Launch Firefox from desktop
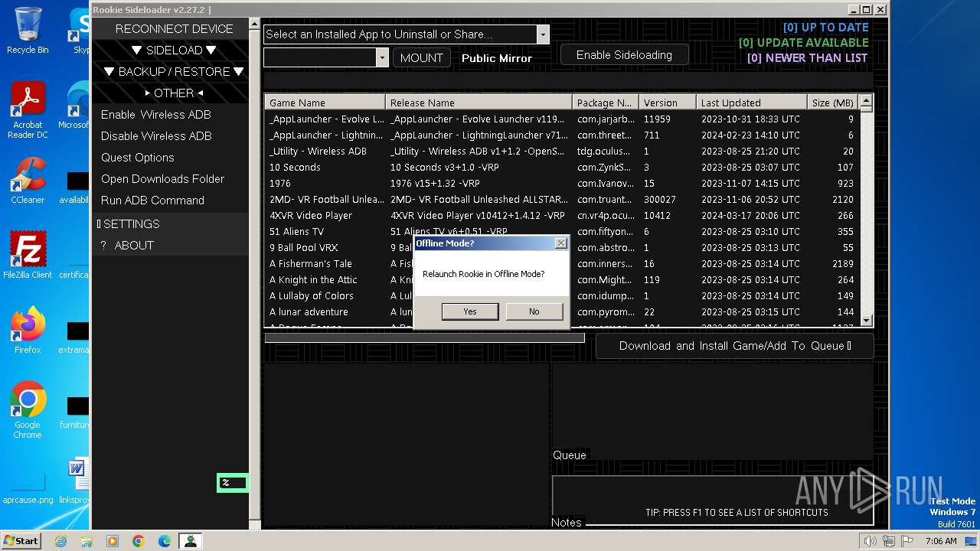Image resolution: width=980 pixels, height=551 pixels. pos(28,331)
